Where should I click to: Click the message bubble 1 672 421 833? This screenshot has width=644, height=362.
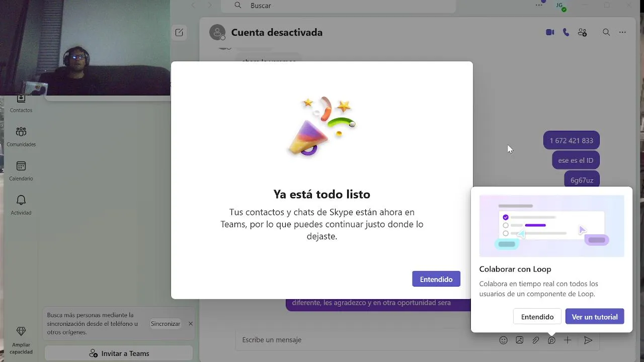572,141
